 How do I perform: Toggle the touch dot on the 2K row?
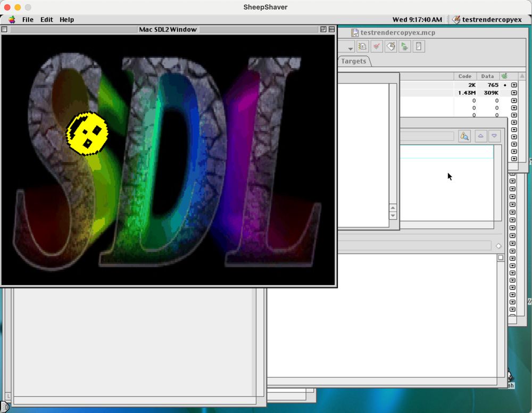point(504,85)
